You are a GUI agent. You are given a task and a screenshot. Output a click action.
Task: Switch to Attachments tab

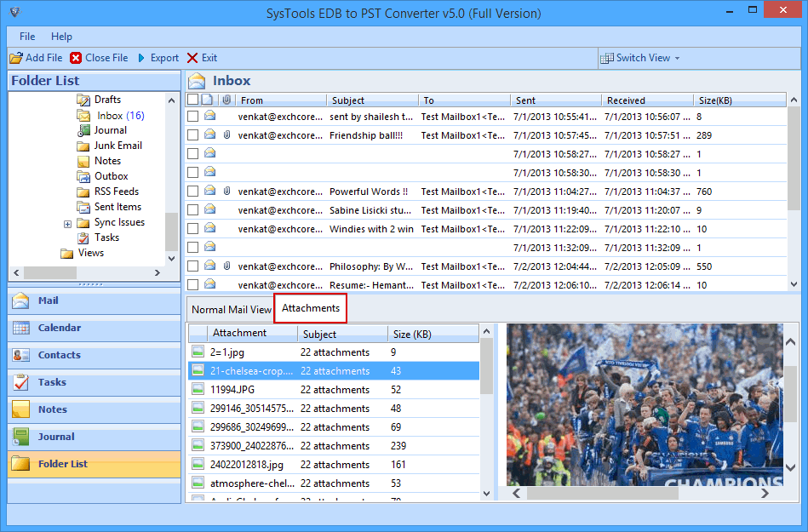(x=310, y=308)
